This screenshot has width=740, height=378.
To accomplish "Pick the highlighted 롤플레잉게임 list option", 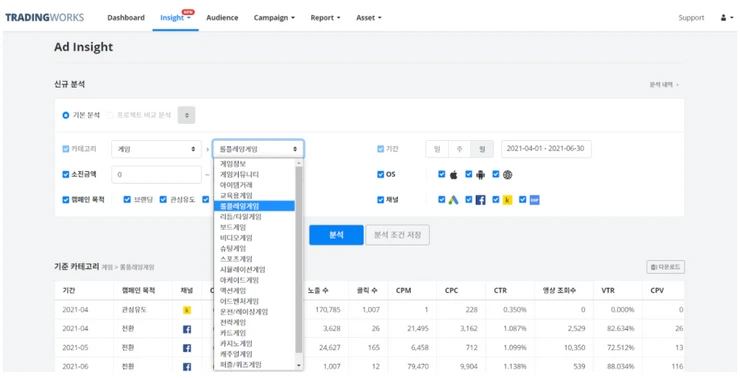I will (254, 206).
